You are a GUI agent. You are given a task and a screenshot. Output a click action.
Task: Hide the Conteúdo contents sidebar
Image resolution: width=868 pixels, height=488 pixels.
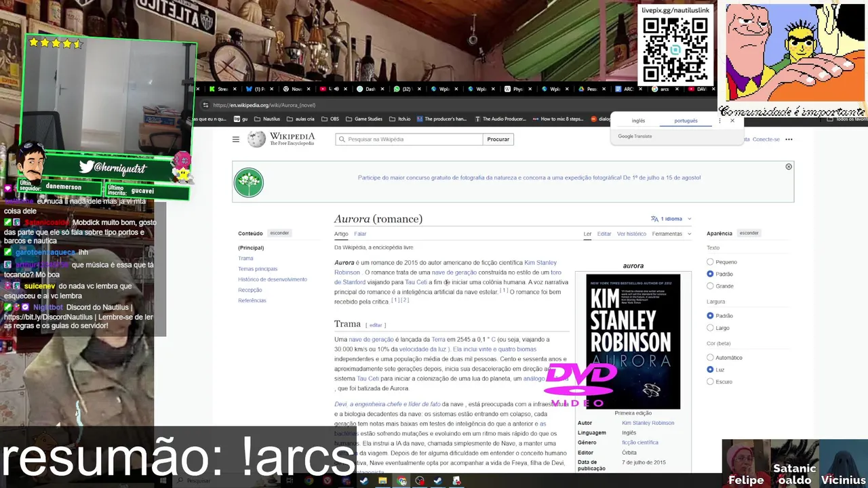pos(279,233)
